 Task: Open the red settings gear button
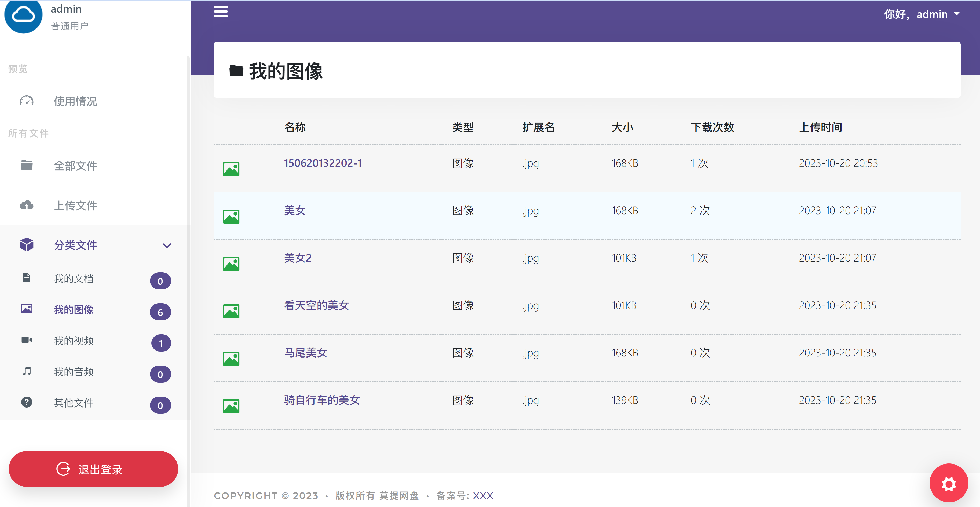(x=948, y=483)
